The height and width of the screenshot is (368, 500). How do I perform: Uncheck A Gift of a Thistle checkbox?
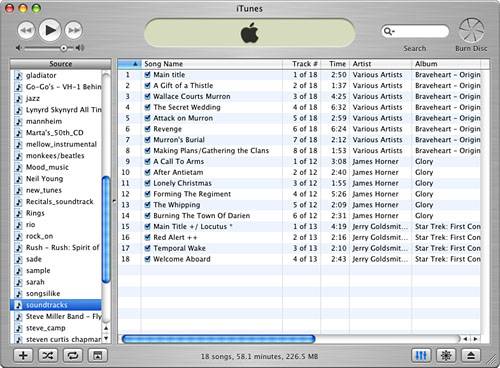tap(147, 85)
